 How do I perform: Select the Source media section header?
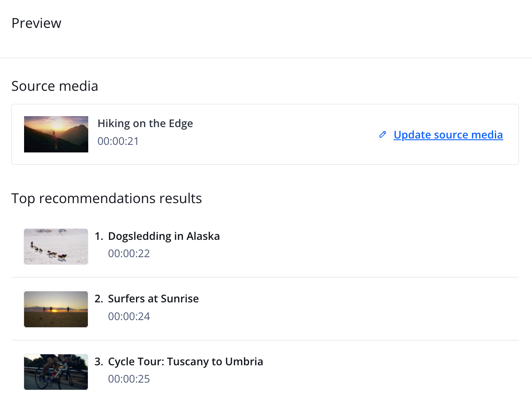[x=54, y=86]
